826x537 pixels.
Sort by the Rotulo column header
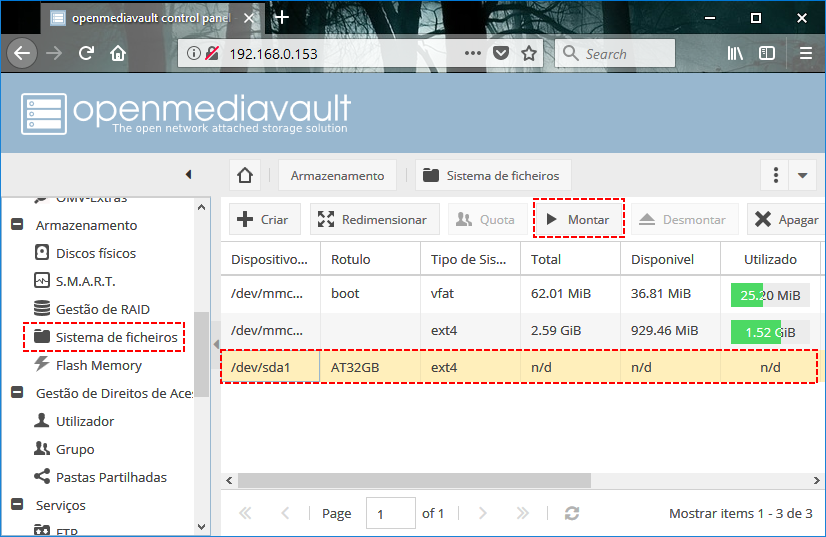pos(370,259)
